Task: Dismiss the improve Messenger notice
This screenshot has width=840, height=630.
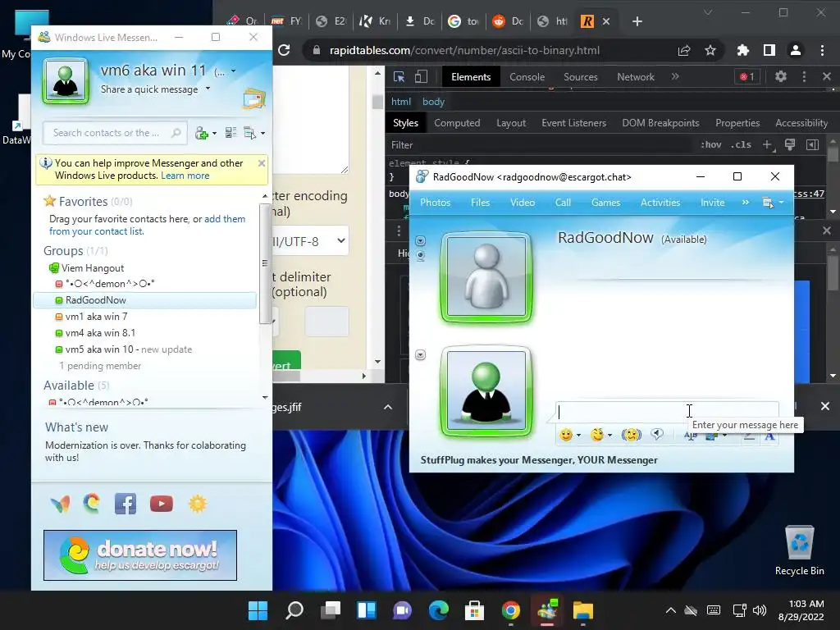Action: (262, 163)
